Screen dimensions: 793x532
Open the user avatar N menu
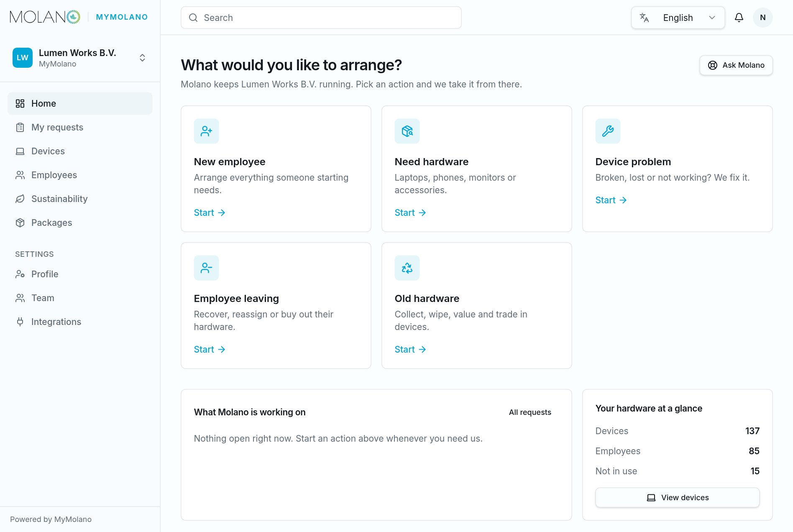(x=763, y=18)
